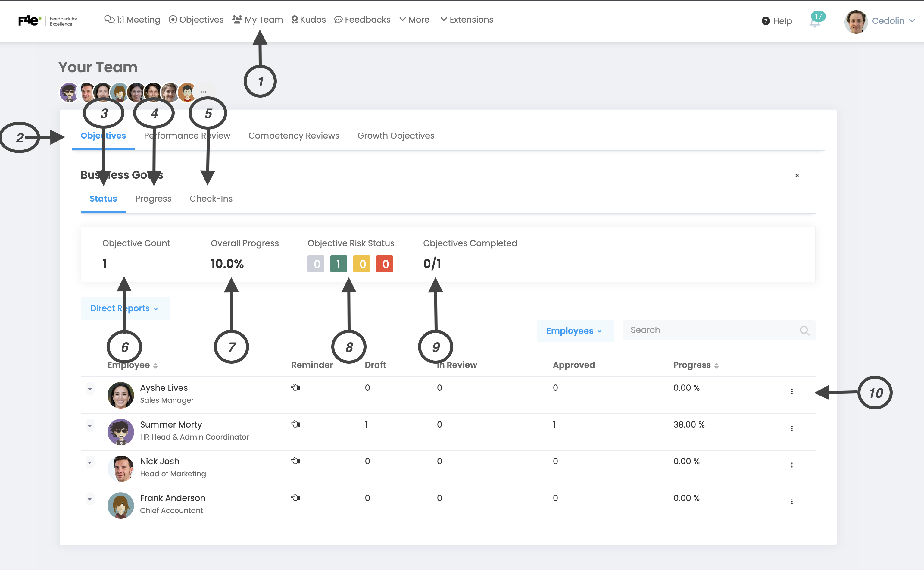Viewport: 924px width, 570px height.
Task: Expand Nick Josh's row arrow
Action: [x=90, y=462]
